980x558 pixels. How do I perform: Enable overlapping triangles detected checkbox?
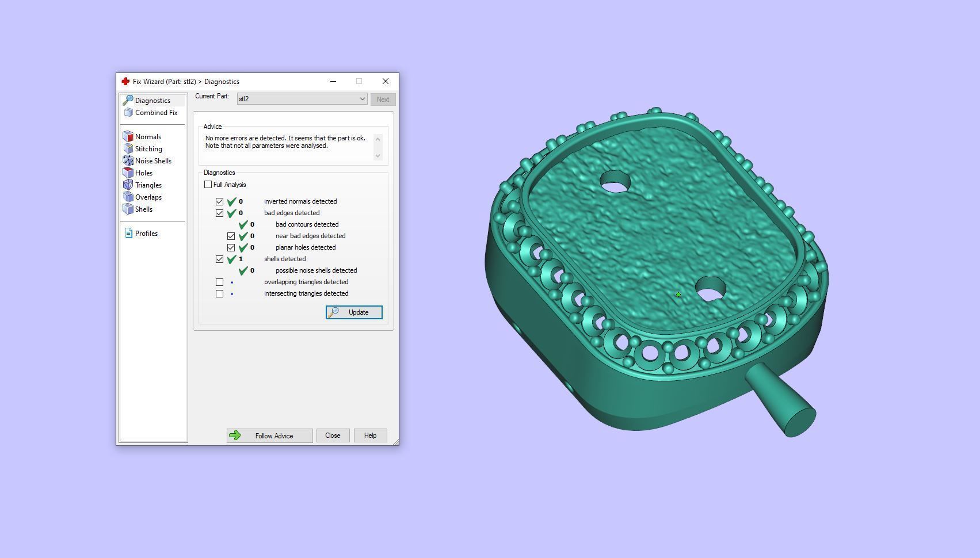coord(219,282)
